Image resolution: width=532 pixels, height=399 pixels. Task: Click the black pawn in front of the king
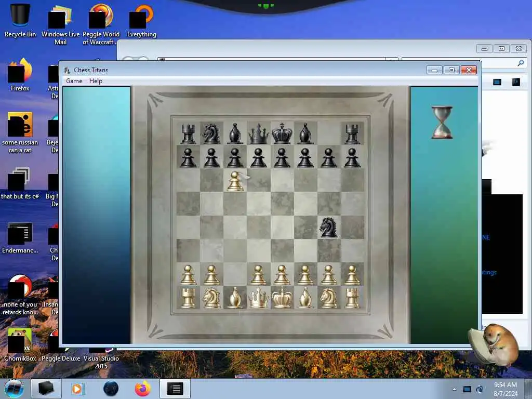tap(282, 157)
